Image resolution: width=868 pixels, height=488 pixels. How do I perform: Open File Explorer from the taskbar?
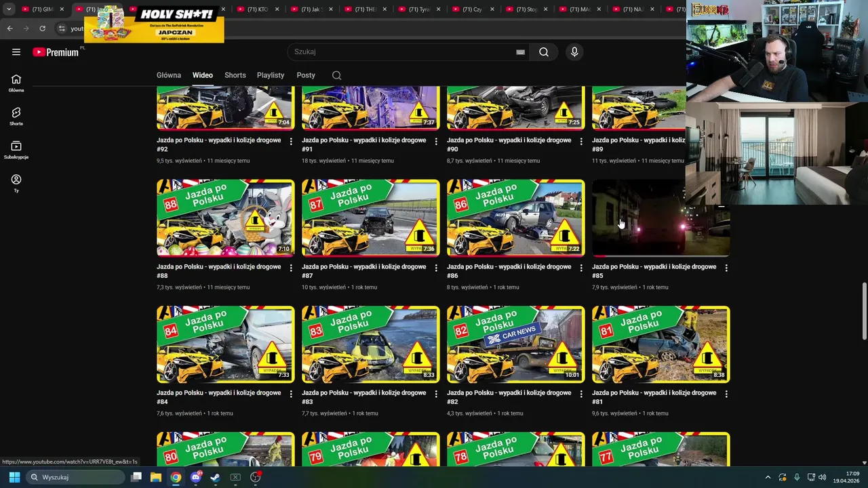(x=155, y=477)
